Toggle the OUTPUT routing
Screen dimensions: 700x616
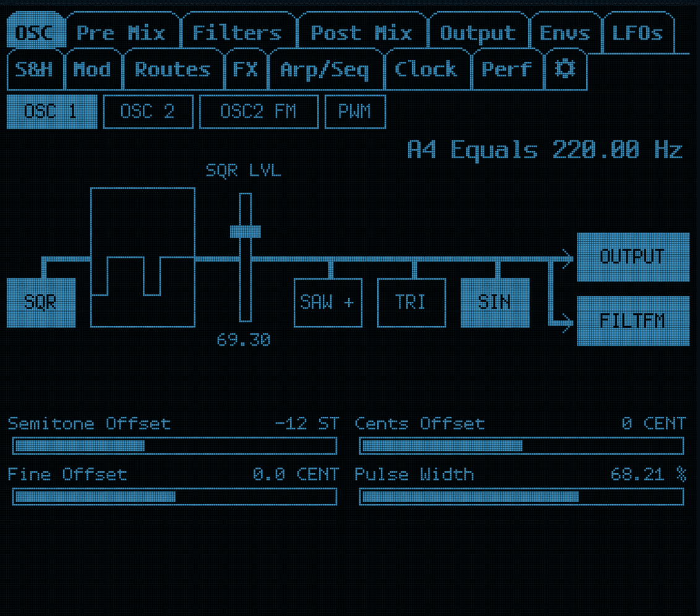[633, 257]
